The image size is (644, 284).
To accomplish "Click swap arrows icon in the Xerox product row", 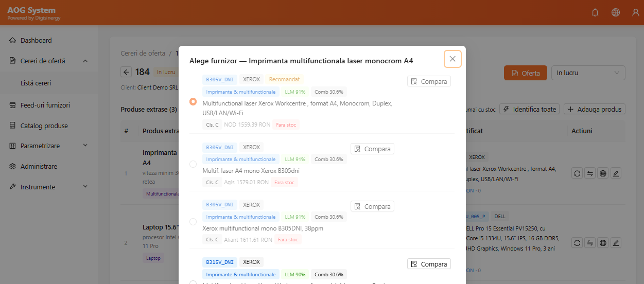I will coord(590,173).
